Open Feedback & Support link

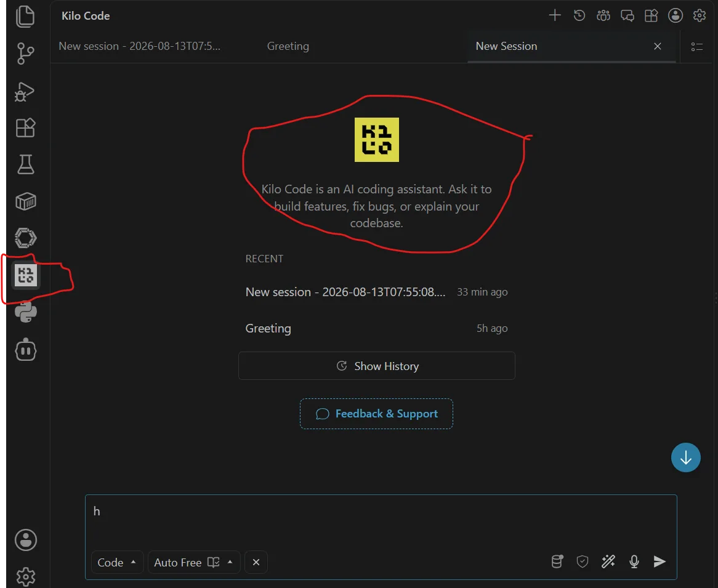pos(376,414)
